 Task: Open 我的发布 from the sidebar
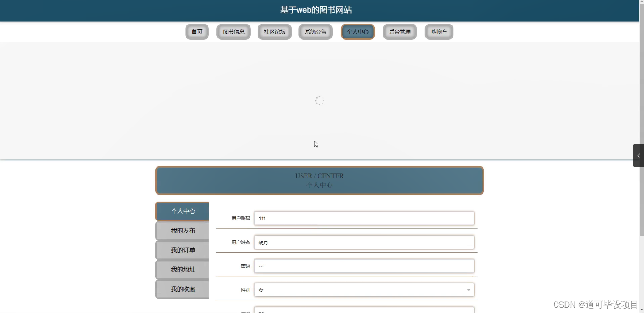(182, 230)
